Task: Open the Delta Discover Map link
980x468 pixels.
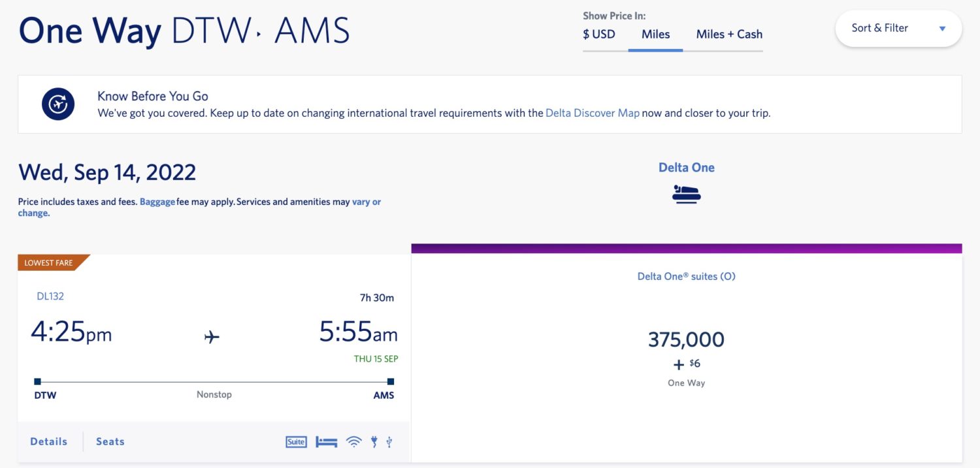Action: click(x=593, y=112)
